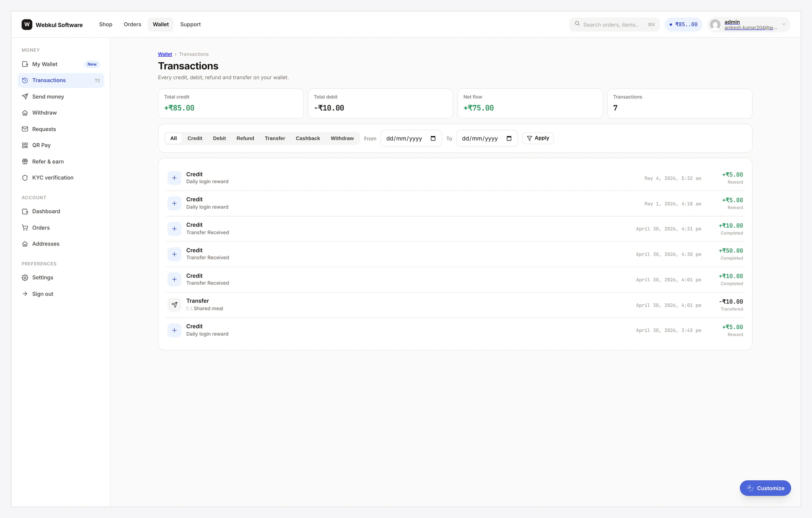Click the admin user avatar
812x518 pixels.
(x=715, y=25)
